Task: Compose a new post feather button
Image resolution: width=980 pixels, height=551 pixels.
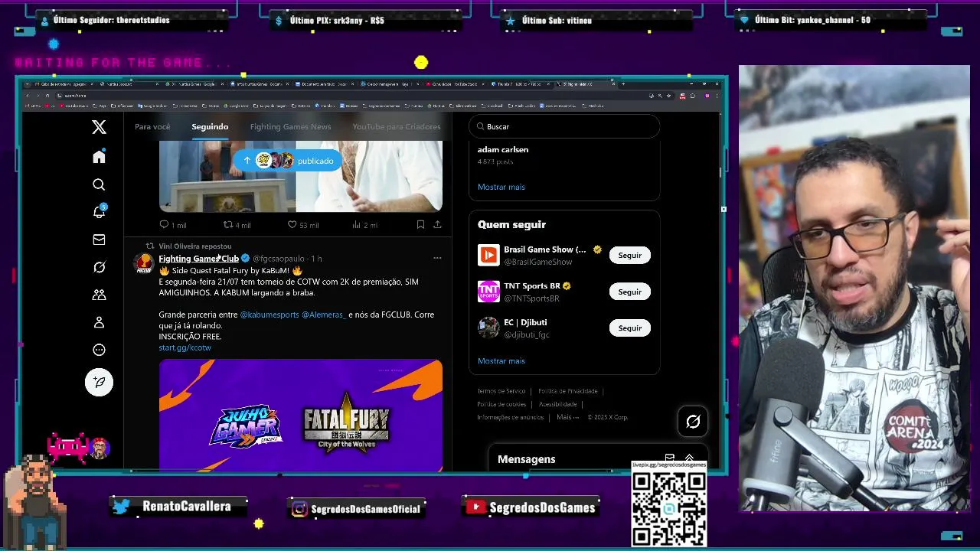Action: (x=99, y=382)
